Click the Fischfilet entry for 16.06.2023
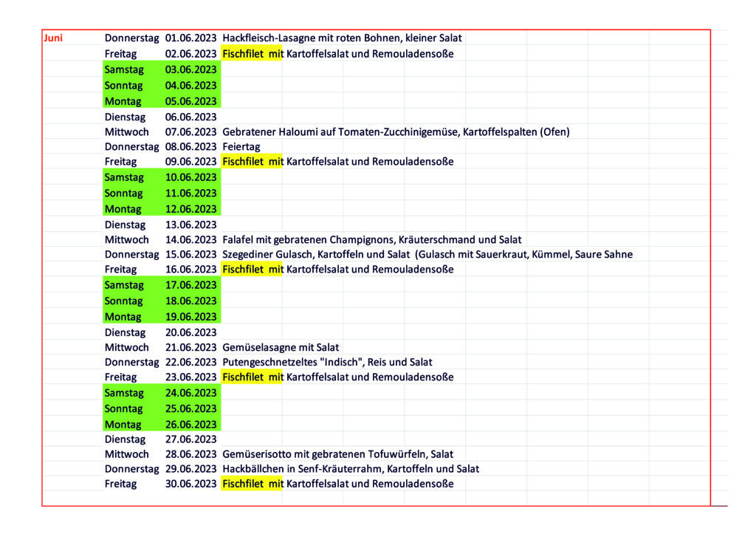 tap(337, 270)
